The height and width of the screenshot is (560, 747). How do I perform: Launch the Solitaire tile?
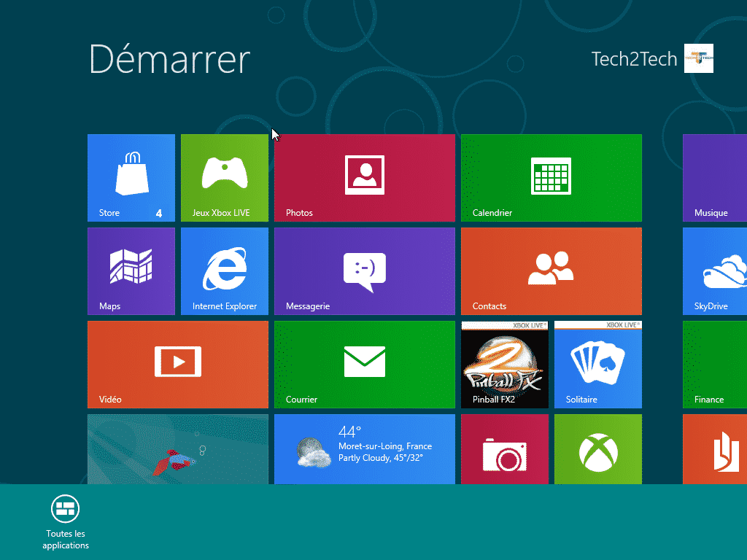point(598,365)
